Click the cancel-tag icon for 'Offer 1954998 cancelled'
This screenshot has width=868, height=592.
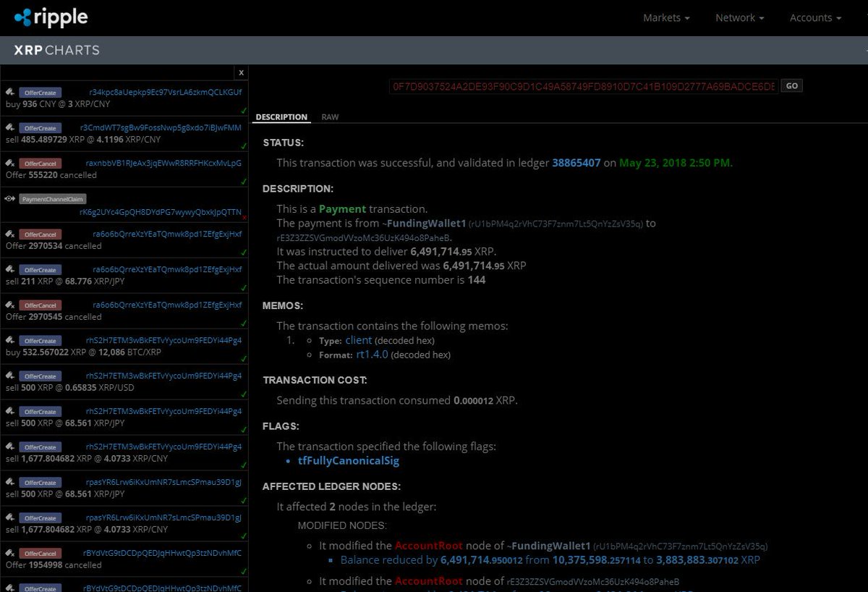[10, 553]
